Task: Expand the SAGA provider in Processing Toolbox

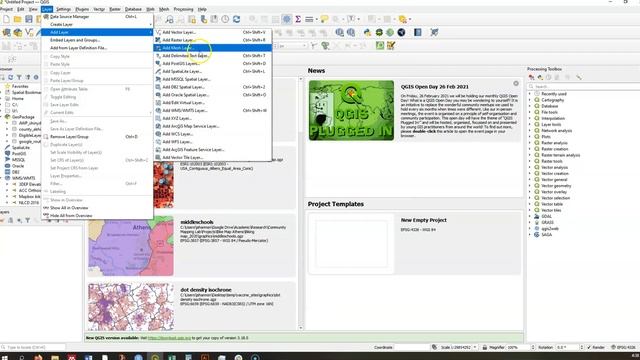Action: [530, 235]
